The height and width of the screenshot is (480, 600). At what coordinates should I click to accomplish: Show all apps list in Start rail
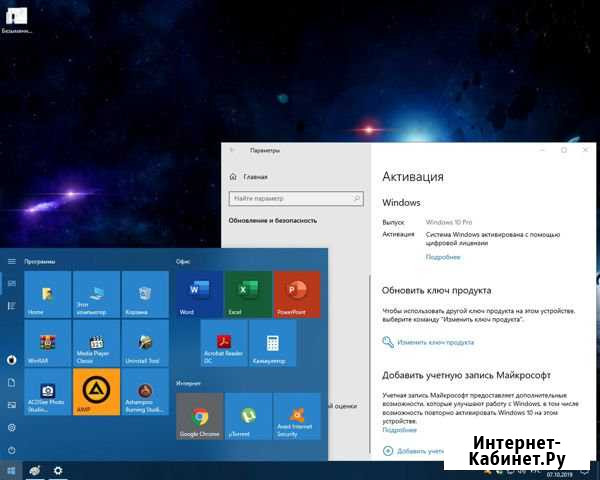tap(12, 306)
